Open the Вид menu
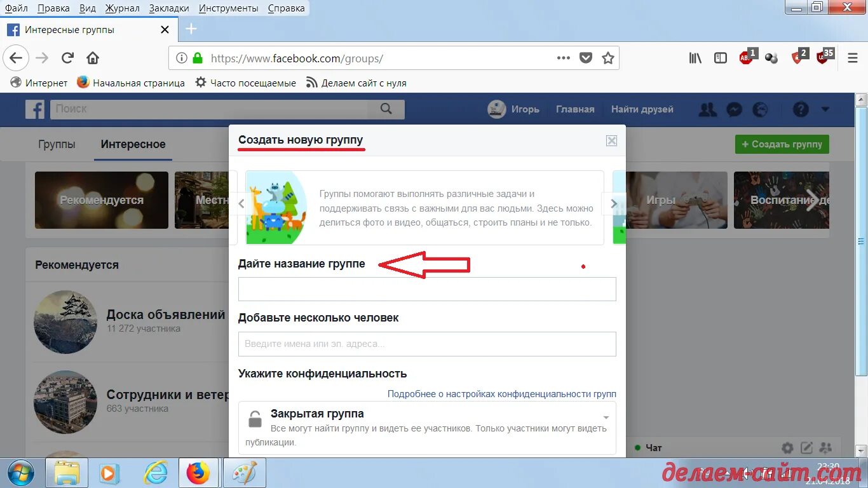Screen dimensions: 868x488 [x=88, y=8]
